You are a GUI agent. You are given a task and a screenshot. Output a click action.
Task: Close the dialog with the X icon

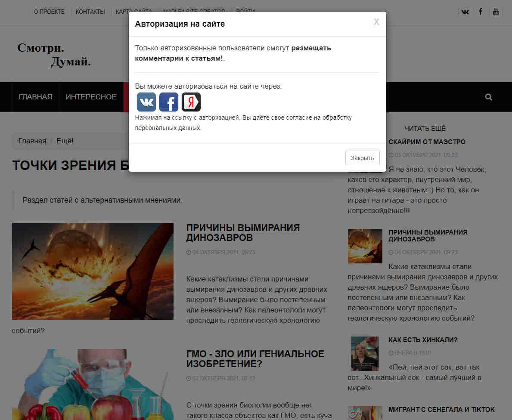tap(376, 22)
